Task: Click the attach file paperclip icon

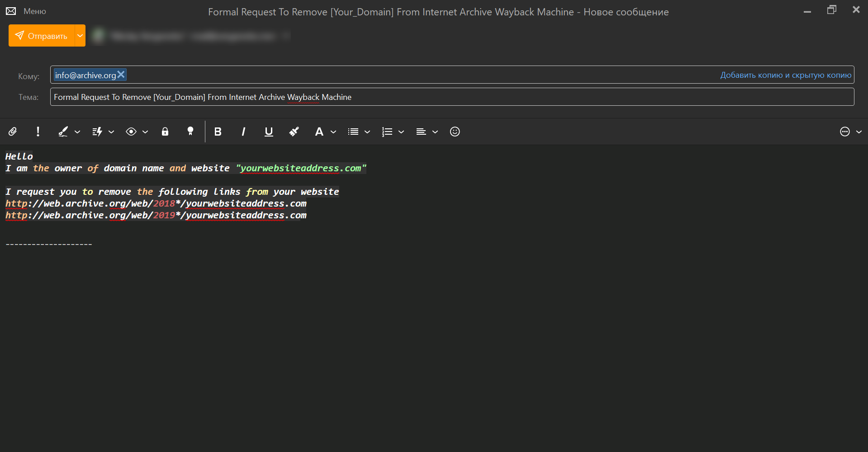Action: [13, 132]
